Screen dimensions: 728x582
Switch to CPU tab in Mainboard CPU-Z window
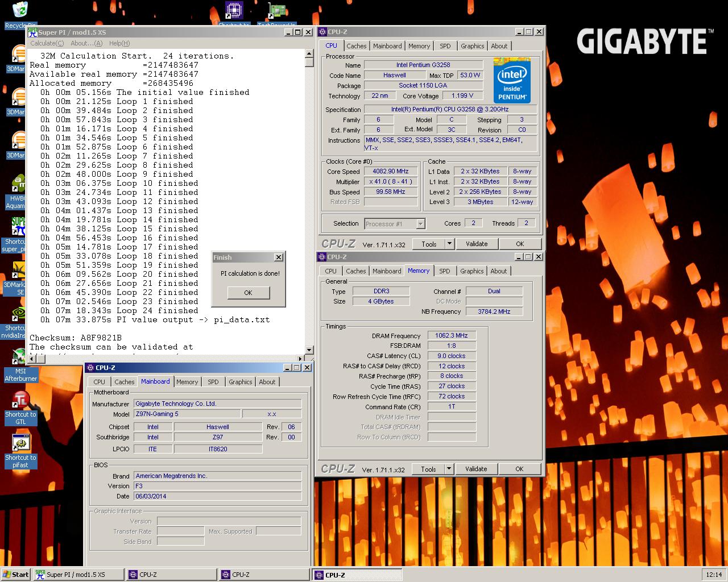pyautogui.click(x=100, y=382)
